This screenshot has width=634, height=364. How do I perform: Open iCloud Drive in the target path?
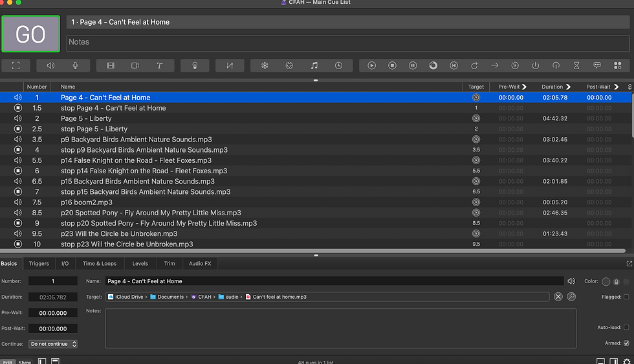tap(126, 297)
